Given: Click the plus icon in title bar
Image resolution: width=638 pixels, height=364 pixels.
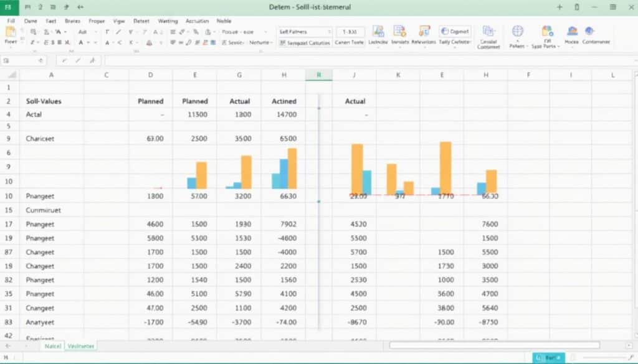Looking at the screenshot, I should click(559, 7).
